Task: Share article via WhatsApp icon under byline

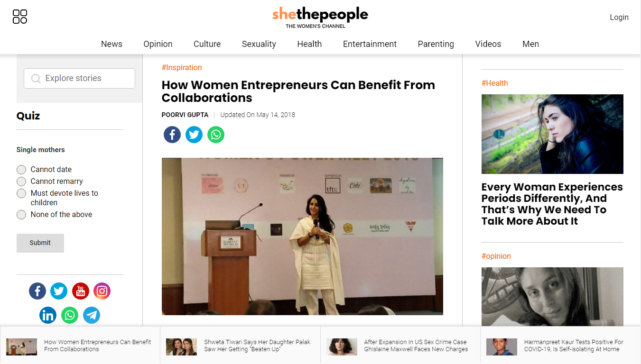Action: tap(216, 135)
